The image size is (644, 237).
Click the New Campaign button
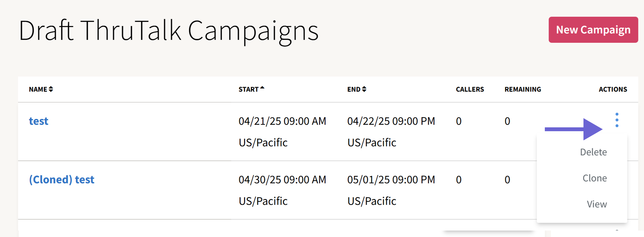coord(593,30)
